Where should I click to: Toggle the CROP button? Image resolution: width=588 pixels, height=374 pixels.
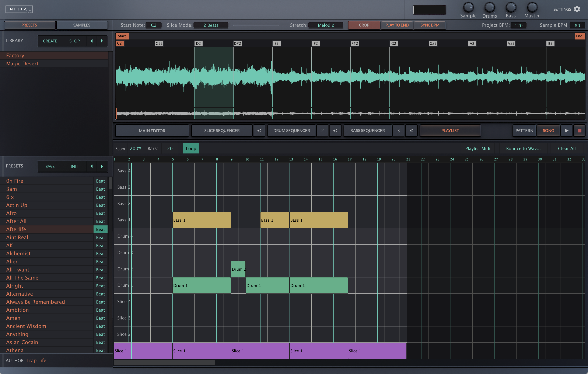(364, 25)
